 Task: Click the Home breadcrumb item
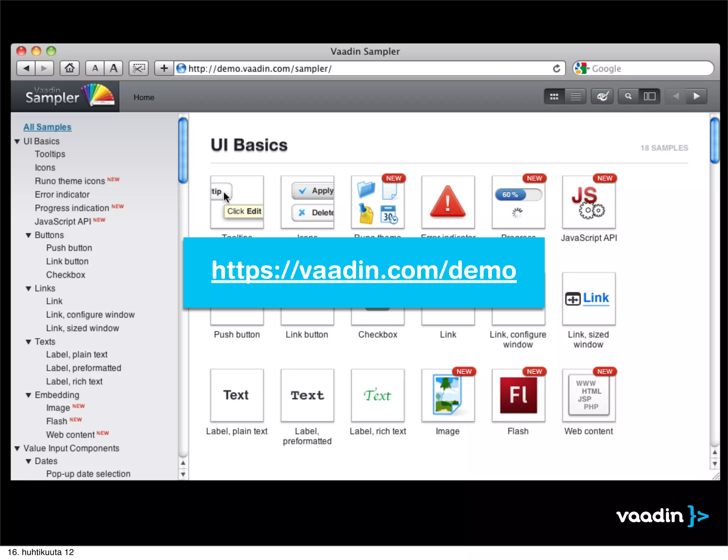click(144, 97)
